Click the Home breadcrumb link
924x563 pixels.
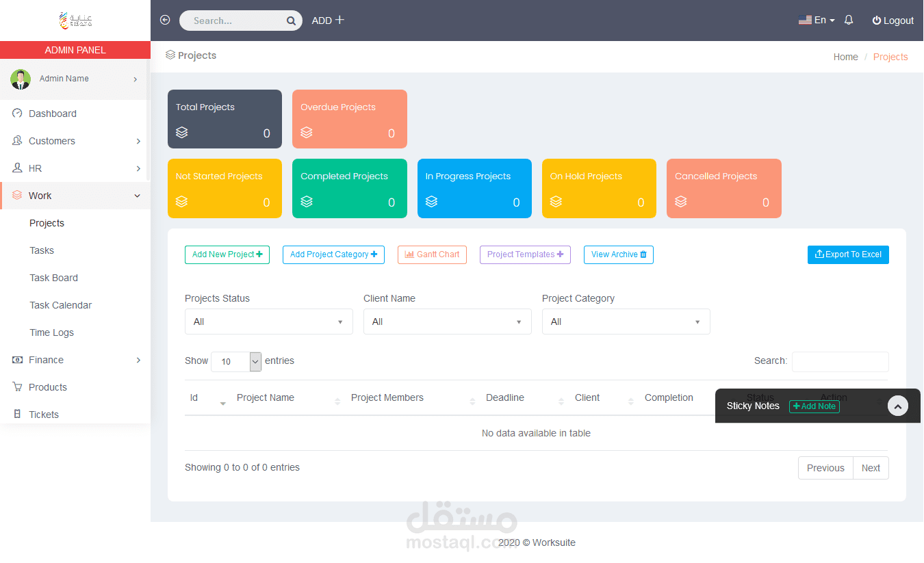tap(845, 57)
